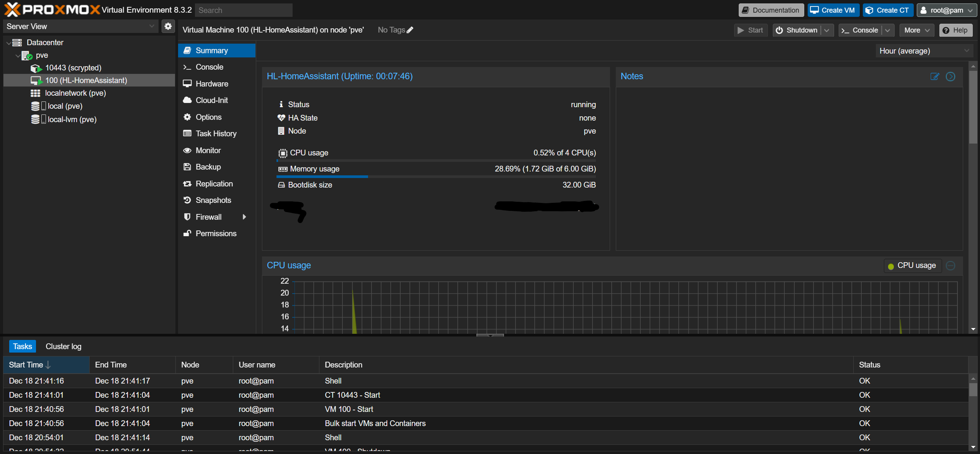Click the Status info icon

[x=281, y=105]
